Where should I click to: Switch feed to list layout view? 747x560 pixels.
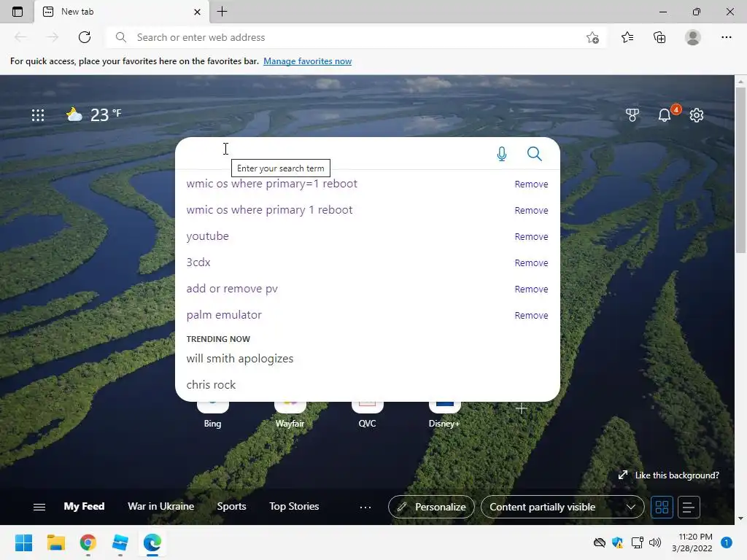coord(689,507)
